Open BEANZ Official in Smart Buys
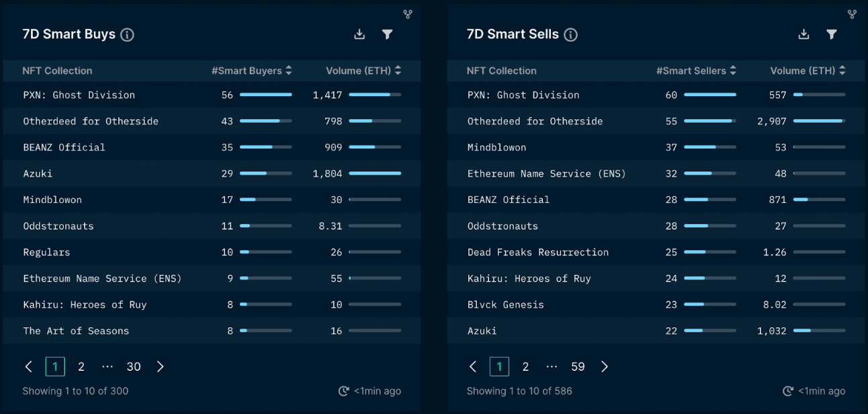The width and height of the screenshot is (868, 414). coord(64,147)
